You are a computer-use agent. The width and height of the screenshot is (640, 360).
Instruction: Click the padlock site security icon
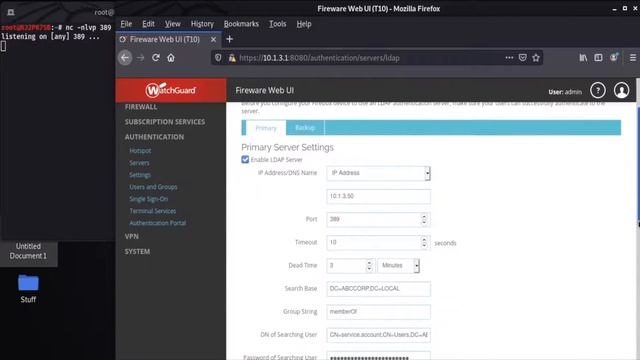232,58
